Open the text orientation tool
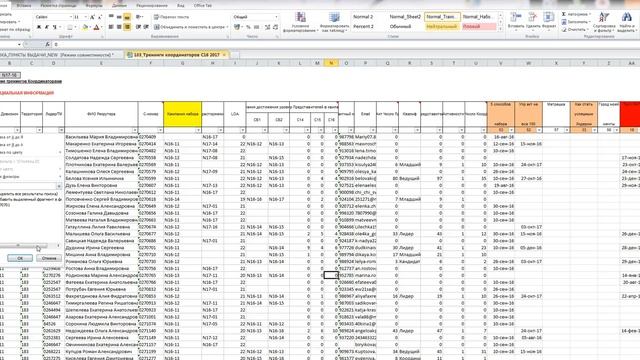The image size is (640, 360). 139,17
